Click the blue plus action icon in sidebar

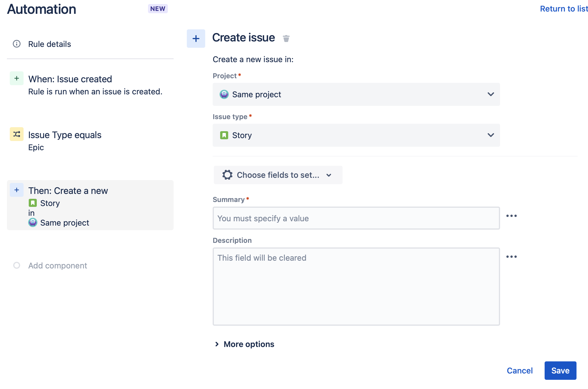pyautogui.click(x=17, y=190)
